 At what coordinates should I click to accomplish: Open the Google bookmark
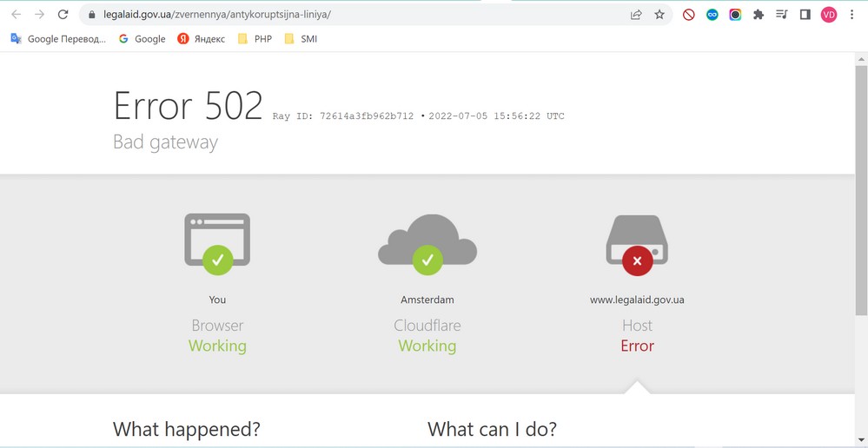tap(142, 39)
